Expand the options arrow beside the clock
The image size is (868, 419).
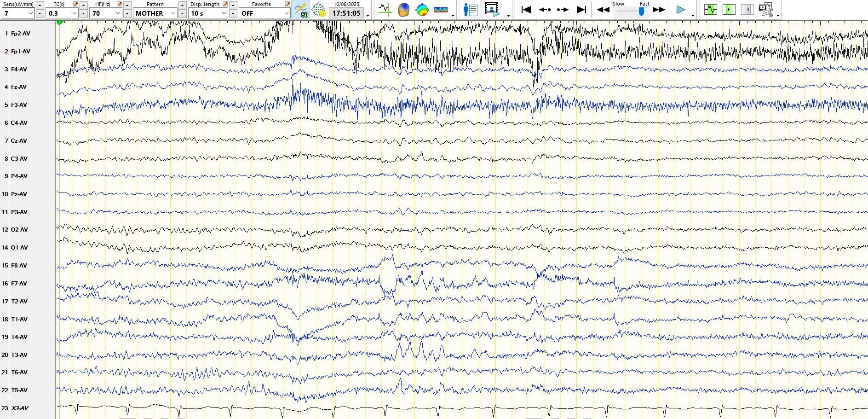(x=368, y=15)
